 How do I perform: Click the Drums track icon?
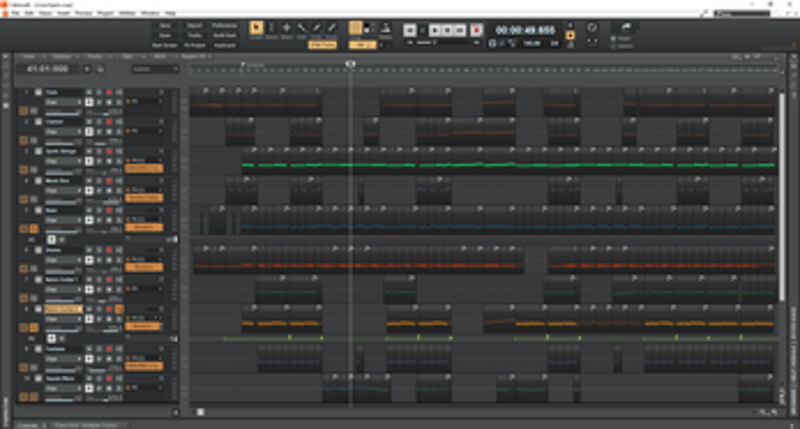tap(38, 250)
